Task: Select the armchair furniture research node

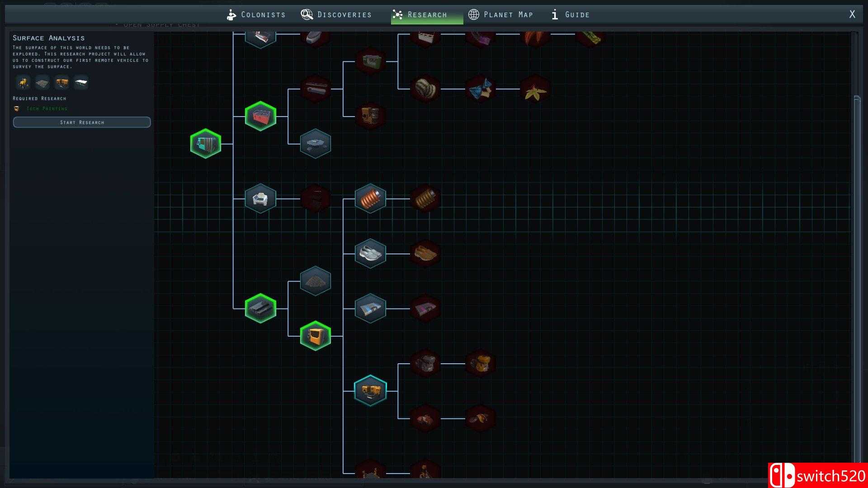Action: click(x=260, y=198)
